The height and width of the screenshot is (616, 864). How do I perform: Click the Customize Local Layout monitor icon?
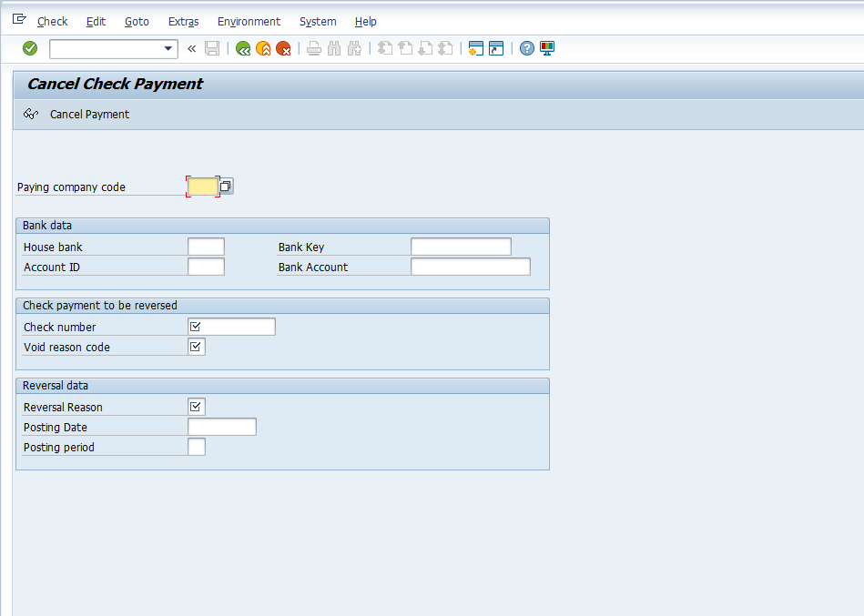[x=547, y=48]
